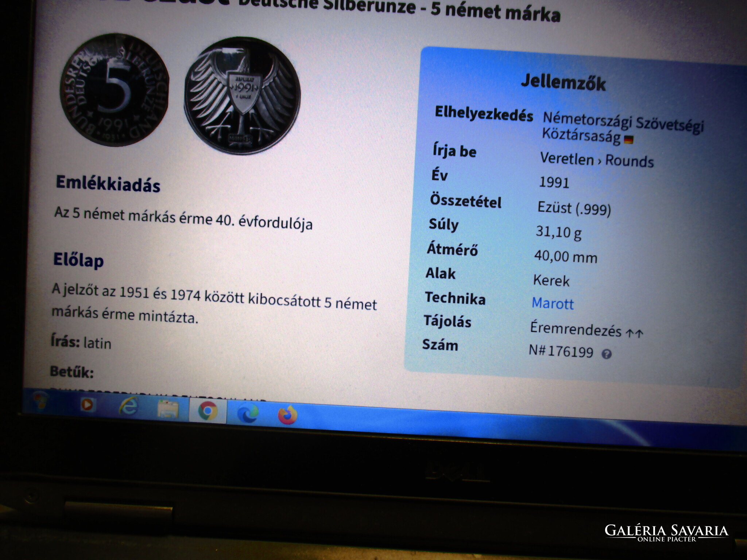Launch Firefox from the taskbar

pyautogui.click(x=288, y=415)
